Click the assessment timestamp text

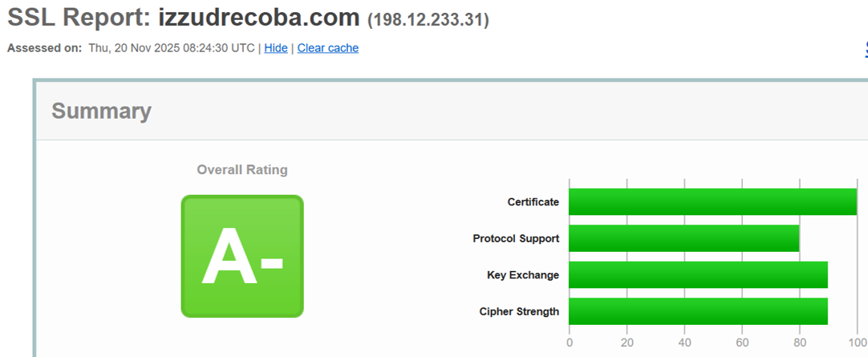click(x=171, y=48)
